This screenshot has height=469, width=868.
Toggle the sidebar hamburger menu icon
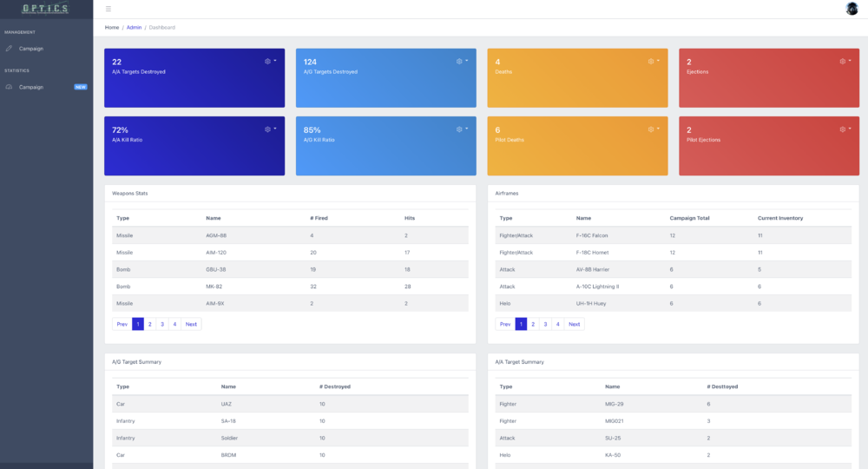(108, 9)
